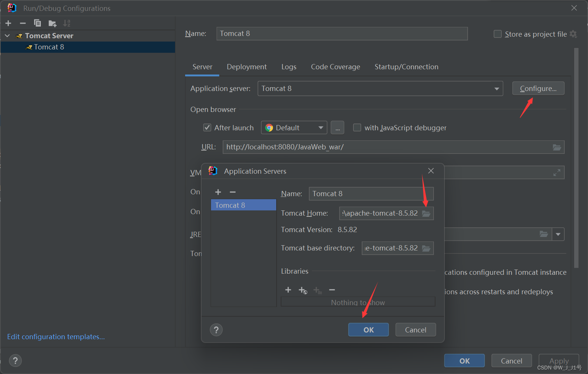
Task: Cancel the Application Servers dialog
Action: point(416,330)
